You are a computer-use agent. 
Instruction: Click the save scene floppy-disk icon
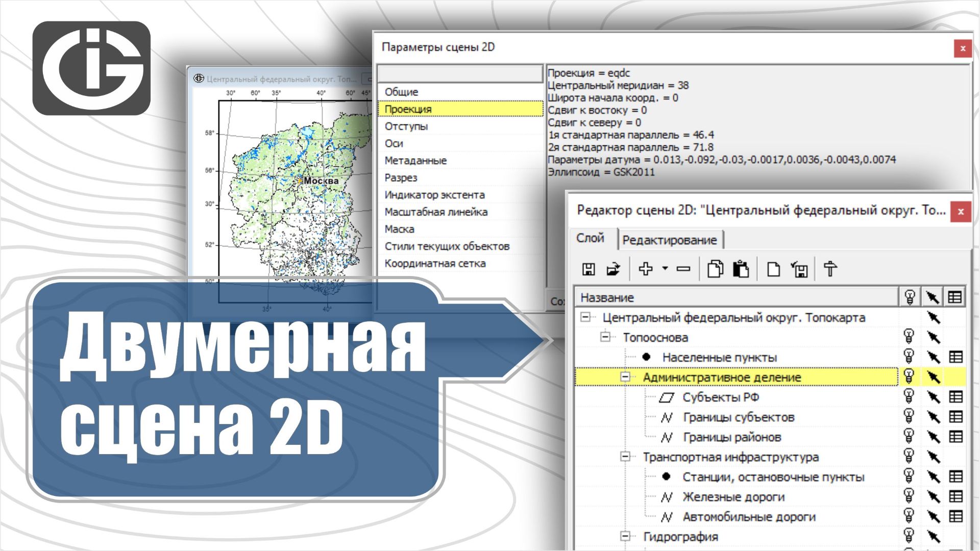pos(589,269)
